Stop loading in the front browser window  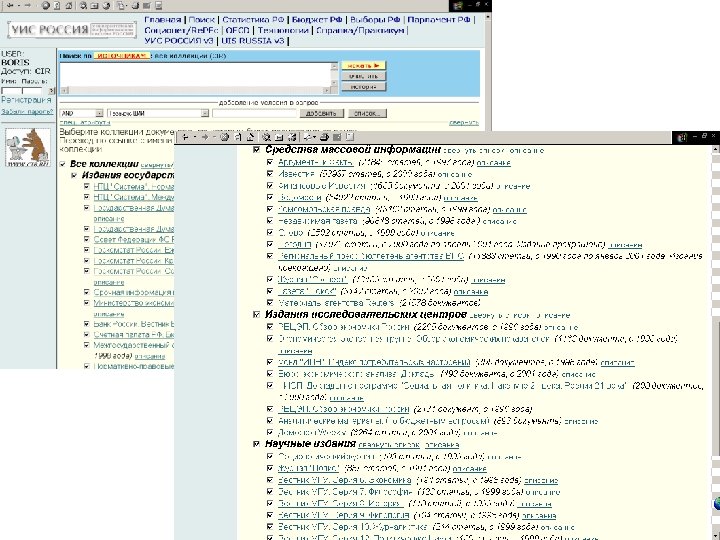(225, 137)
